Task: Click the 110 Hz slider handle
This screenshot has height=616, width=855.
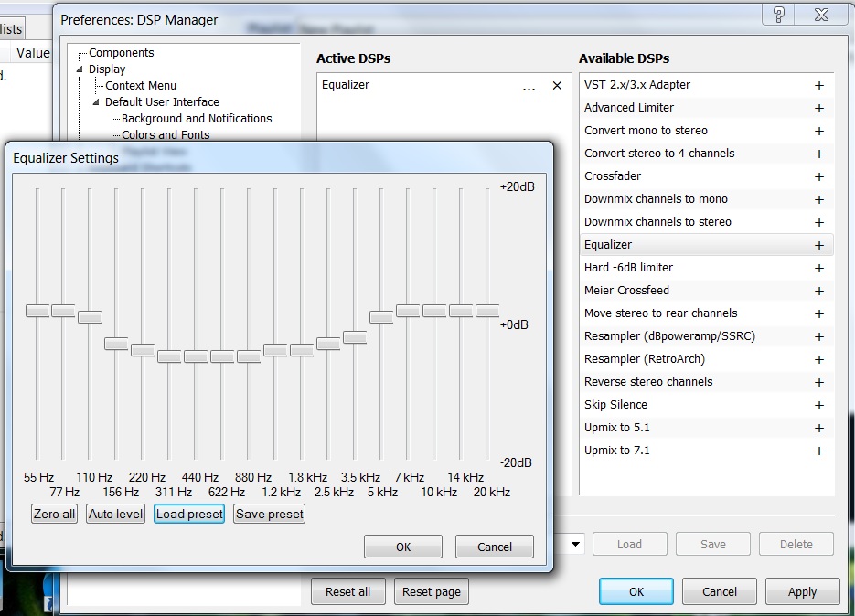Action: point(90,317)
